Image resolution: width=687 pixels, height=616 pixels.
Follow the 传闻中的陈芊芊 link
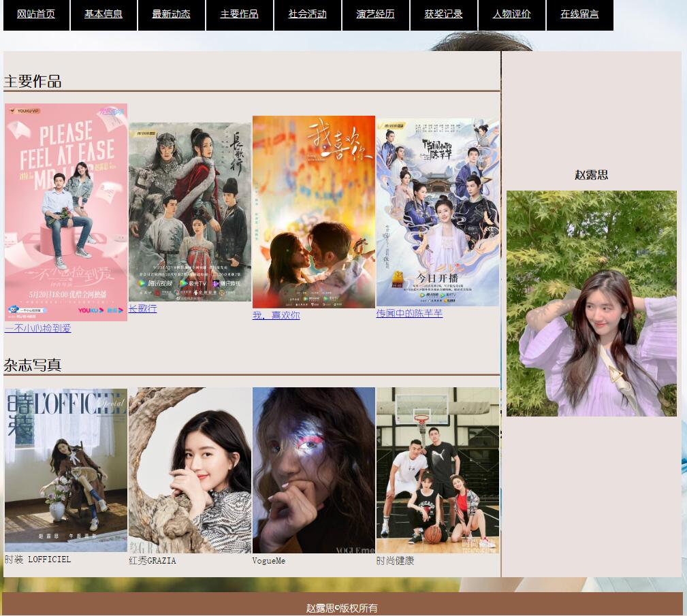tap(409, 313)
